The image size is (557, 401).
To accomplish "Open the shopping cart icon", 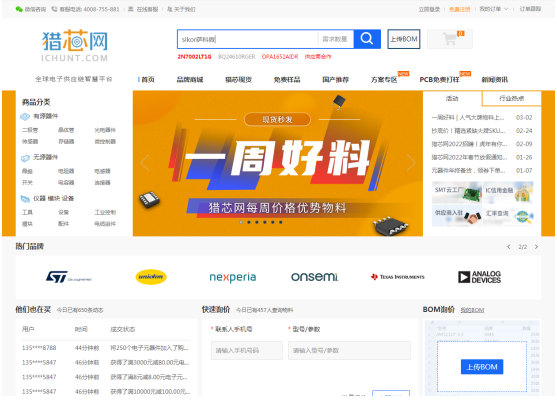I will click(x=450, y=39).
